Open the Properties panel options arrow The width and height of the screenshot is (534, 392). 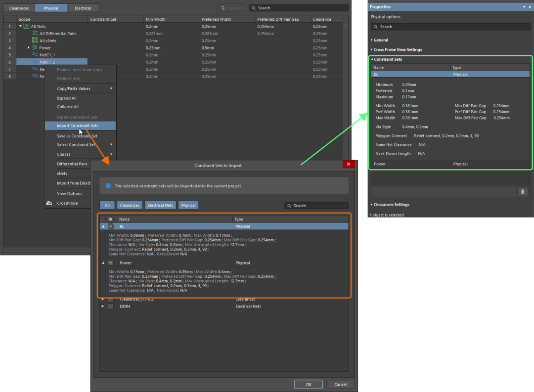524,7
